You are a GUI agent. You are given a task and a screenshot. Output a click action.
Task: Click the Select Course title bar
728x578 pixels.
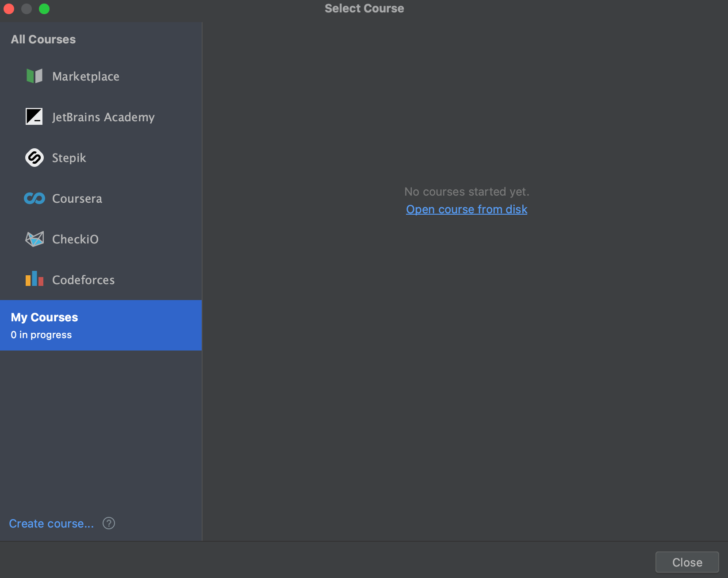pos(364,8)
